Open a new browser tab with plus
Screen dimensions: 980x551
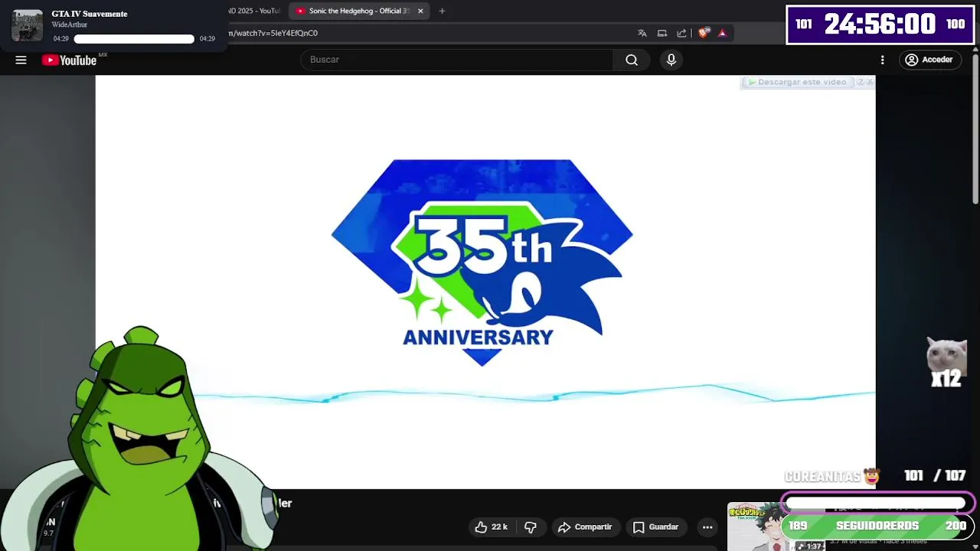pos(442,11)
